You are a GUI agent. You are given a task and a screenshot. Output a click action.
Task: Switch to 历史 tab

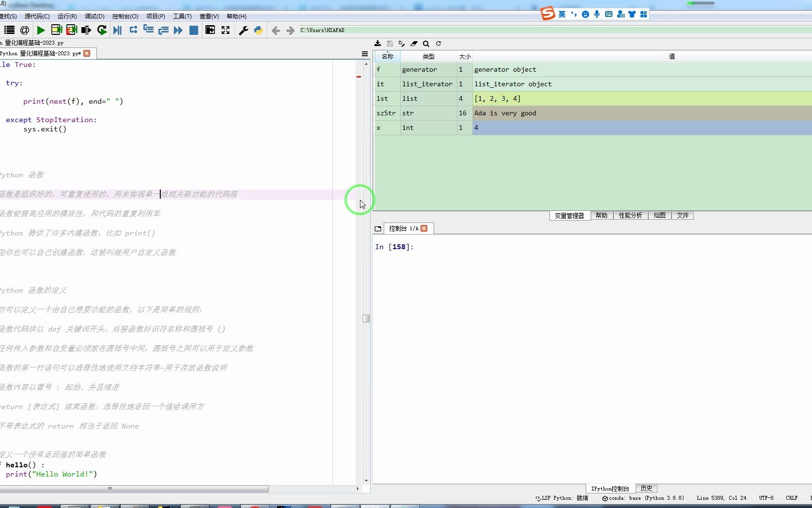pyautogui.click(x=646, y=489)
